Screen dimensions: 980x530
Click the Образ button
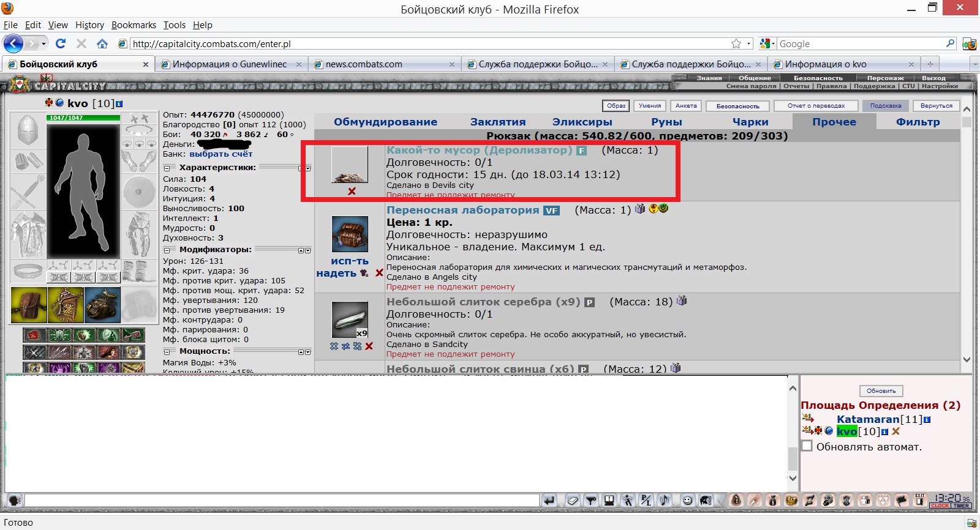(616, 106)
